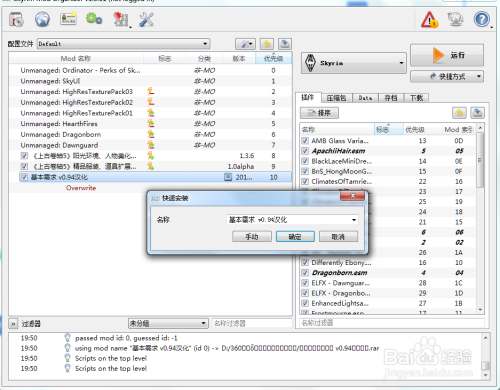
Task: Open the mod folder yellow icon
Action: (267, 44)
